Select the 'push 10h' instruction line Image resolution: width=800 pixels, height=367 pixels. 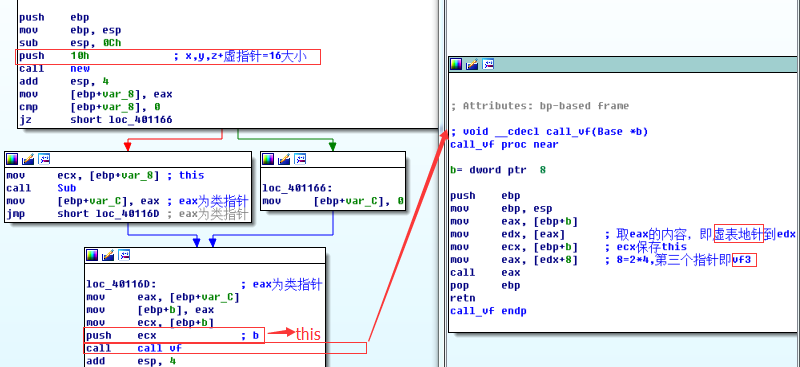pyautogui.click(x=168, y=57)
